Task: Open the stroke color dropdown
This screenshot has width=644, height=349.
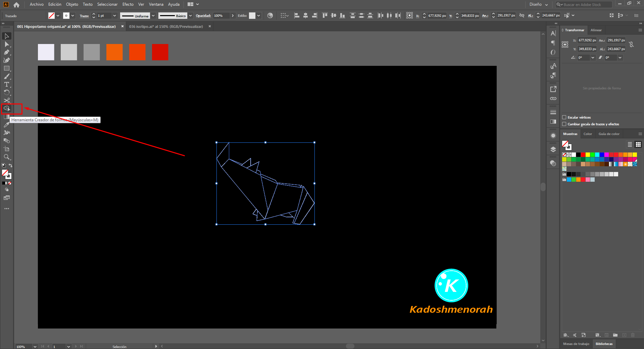Action: coord(73,15)
